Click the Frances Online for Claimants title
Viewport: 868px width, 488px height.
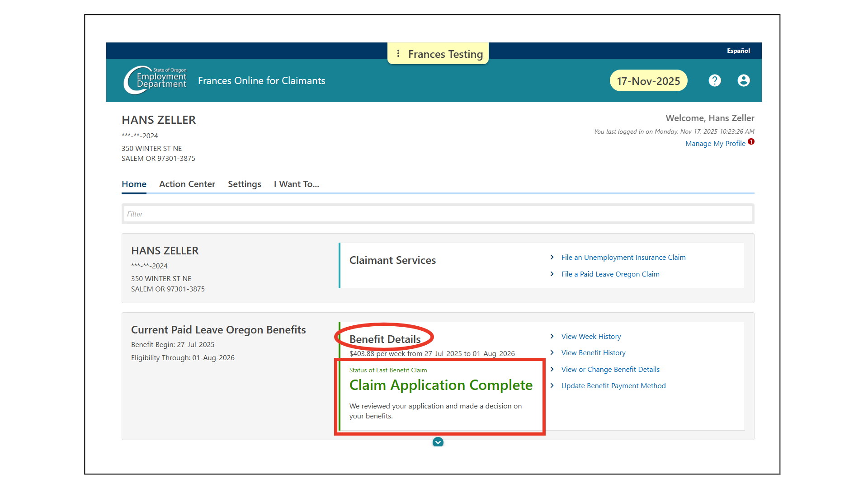click(x=261, y=80)
